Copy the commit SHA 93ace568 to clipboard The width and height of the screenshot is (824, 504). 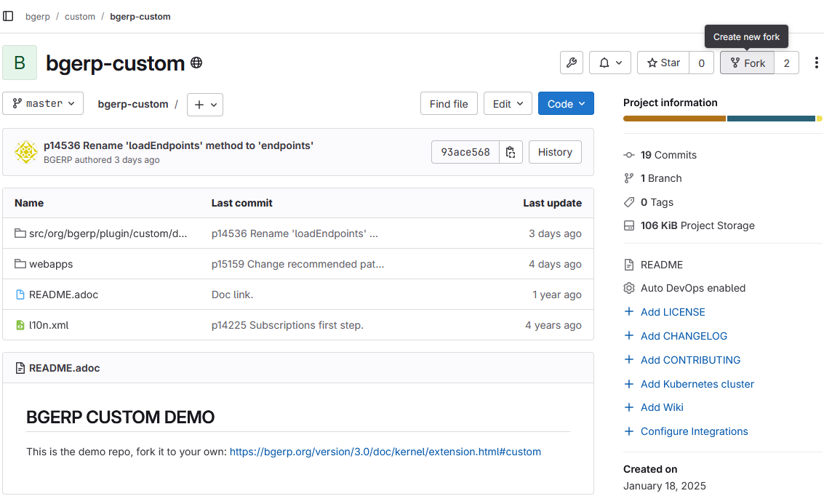point(511,152)
